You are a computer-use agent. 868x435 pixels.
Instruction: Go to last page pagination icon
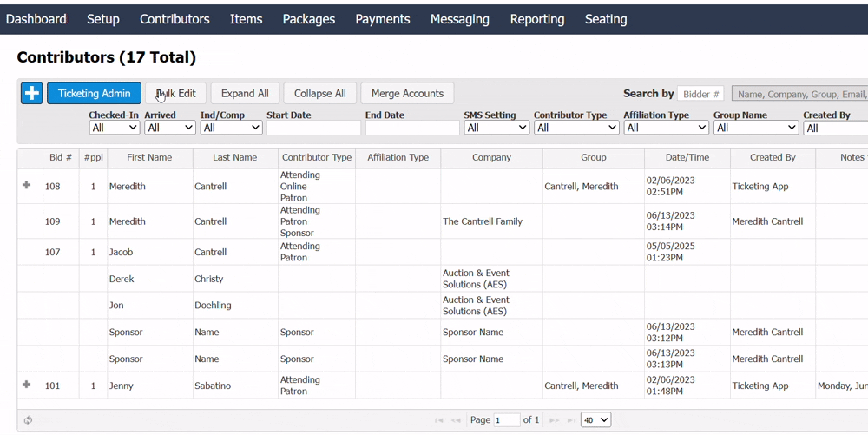pyautogui.click(x=570, y=420)
